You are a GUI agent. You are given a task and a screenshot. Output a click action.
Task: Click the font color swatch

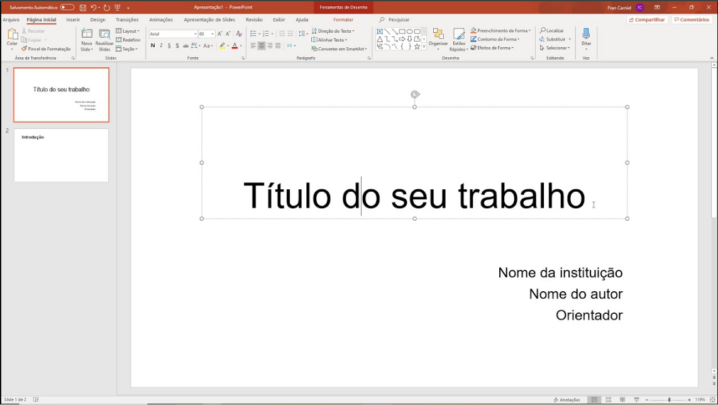[x=235, y=46]
